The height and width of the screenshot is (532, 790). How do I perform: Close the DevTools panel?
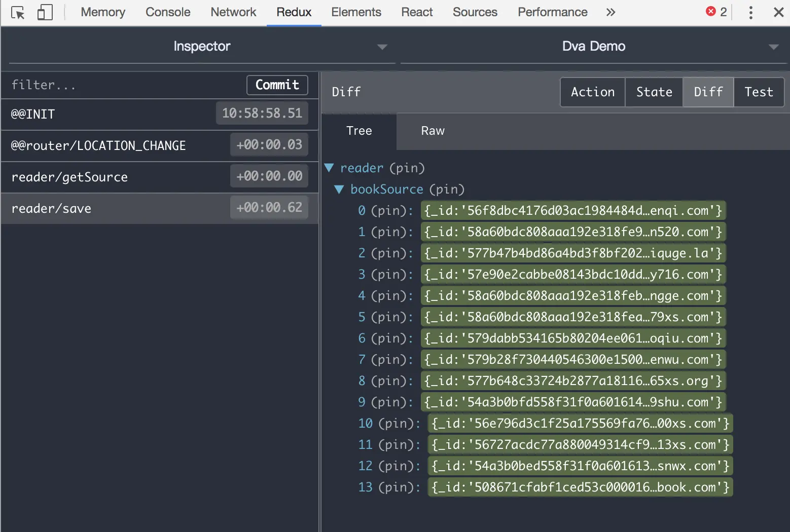point(779,12)
